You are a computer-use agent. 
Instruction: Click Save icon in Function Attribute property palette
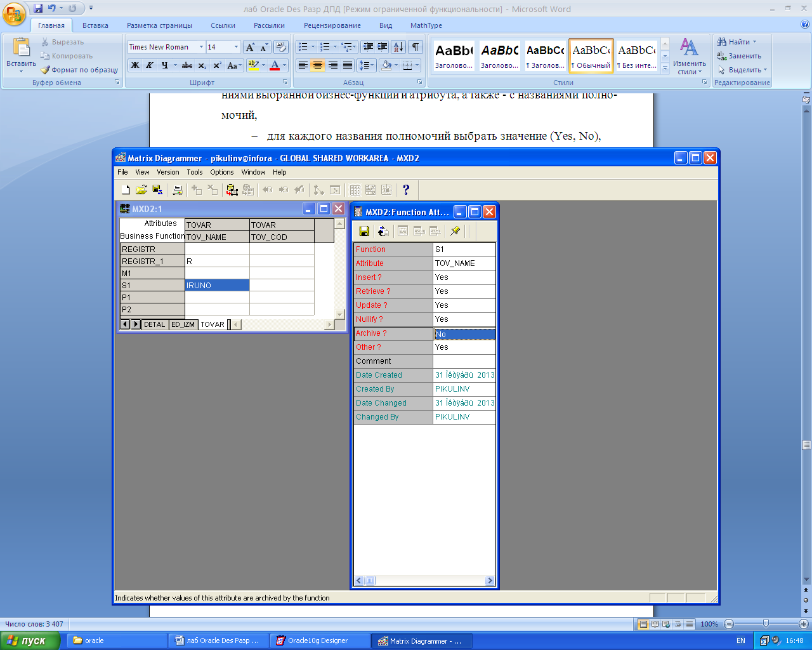coord(365,231)
